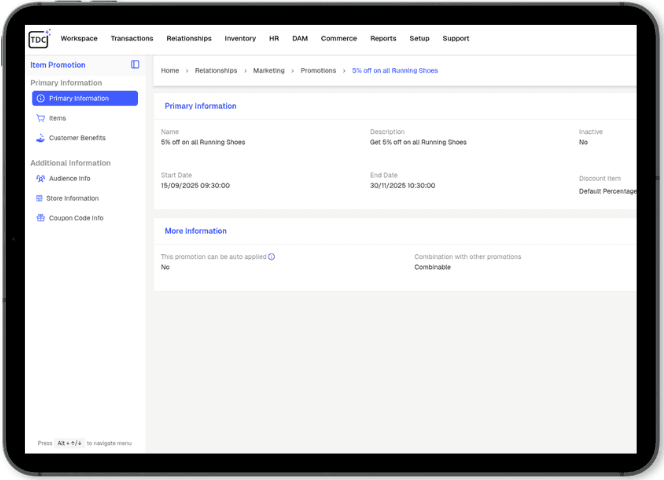Open the Relationships menu
This screenshot has width=664, height=480.
click(189, 39)
